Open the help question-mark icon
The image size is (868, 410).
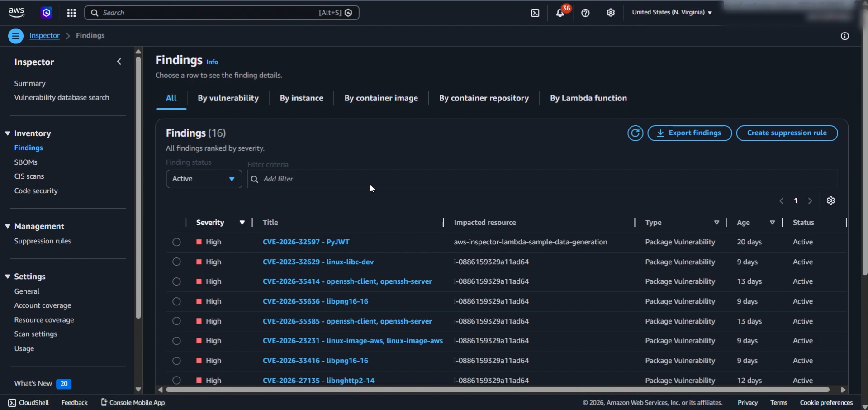click(x=585, y=13)
